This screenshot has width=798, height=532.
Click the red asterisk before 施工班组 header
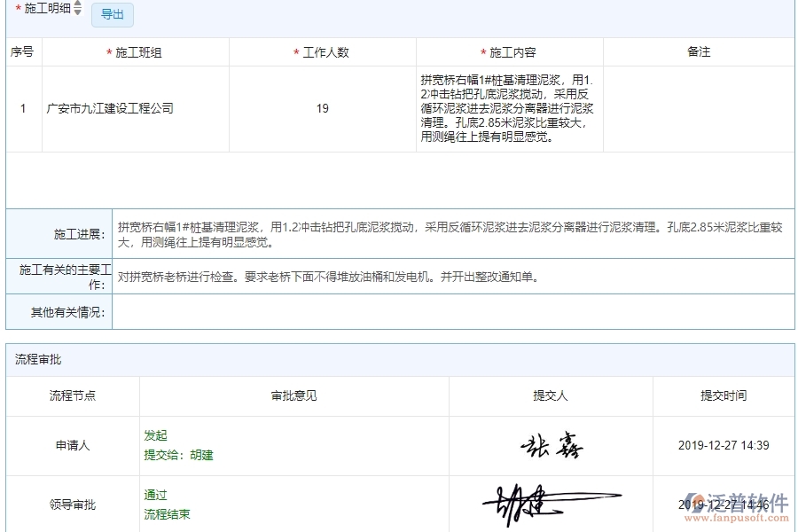(110, 52)
